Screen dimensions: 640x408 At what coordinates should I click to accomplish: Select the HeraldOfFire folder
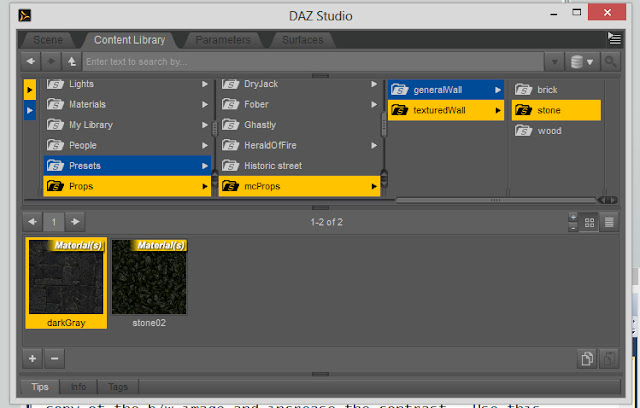(300, 145)
